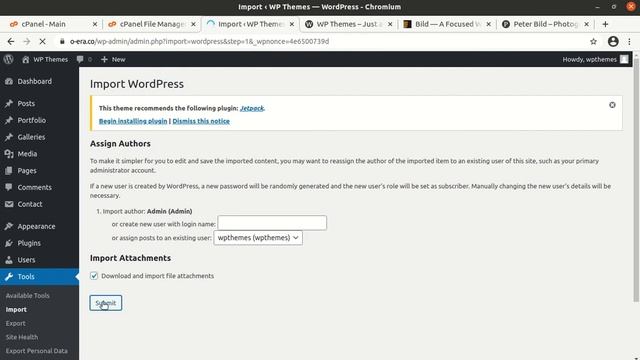Bookmark this page with star icon
640x360 pixels.
coord(593,41)
